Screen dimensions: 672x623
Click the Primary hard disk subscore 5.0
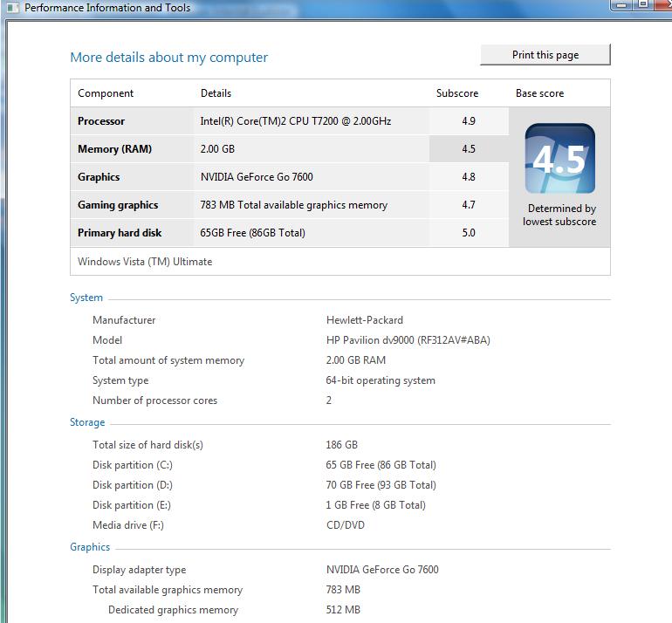pos(469,233)
